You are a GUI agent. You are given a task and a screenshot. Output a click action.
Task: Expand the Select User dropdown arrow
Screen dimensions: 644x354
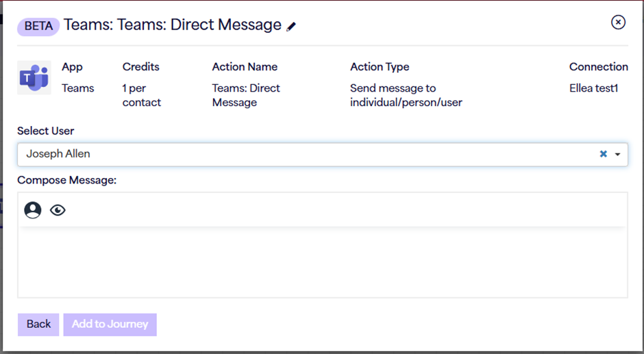pos(617,155)
